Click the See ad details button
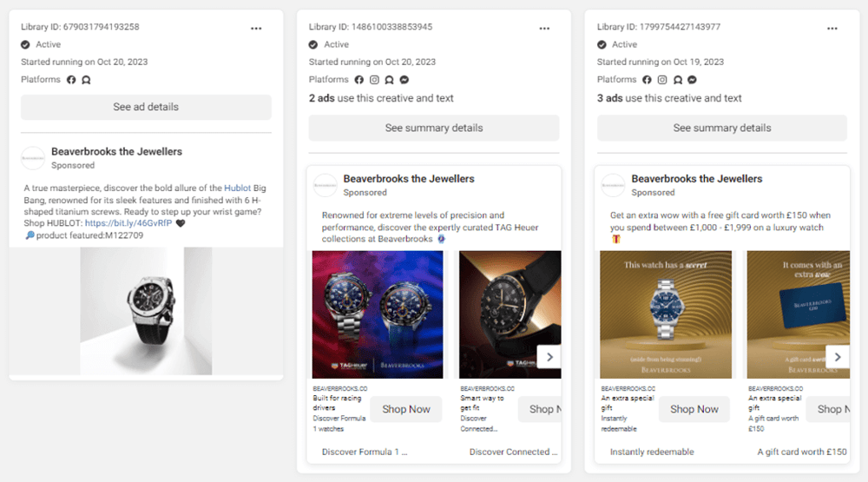The height and width of the screenshot is (482, 868). point(146,107)
